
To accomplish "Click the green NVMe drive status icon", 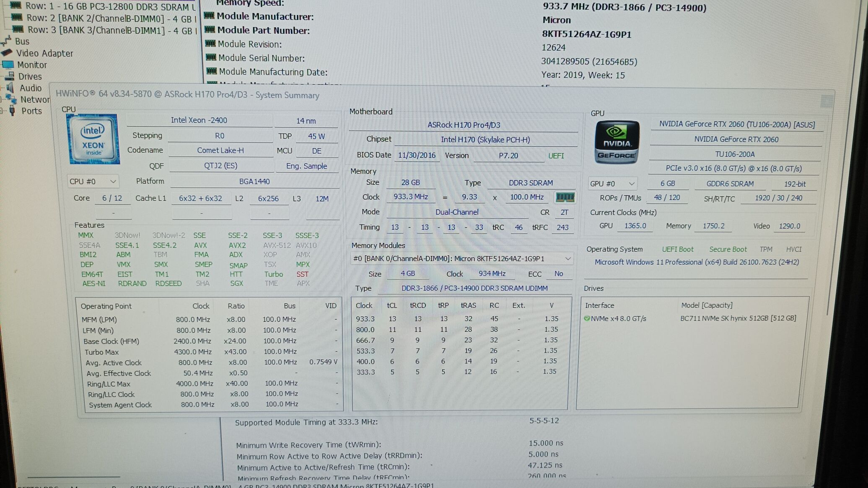I will (587, 318).
